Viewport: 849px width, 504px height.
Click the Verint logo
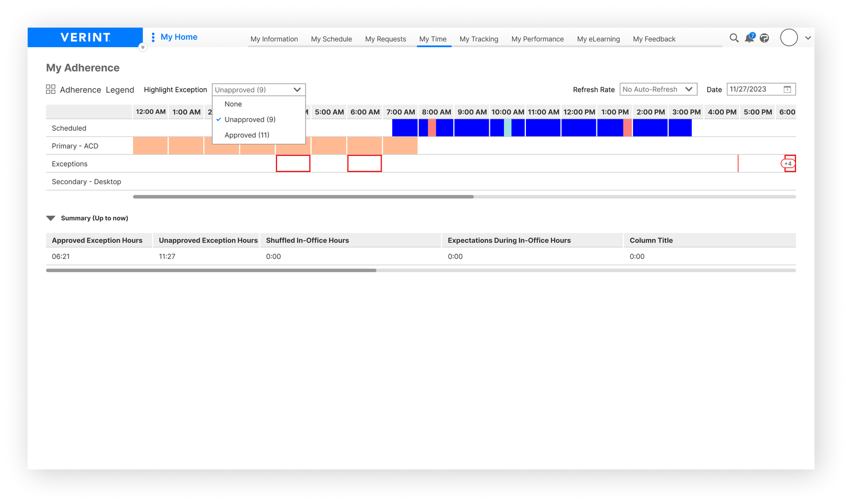(85, 38)
